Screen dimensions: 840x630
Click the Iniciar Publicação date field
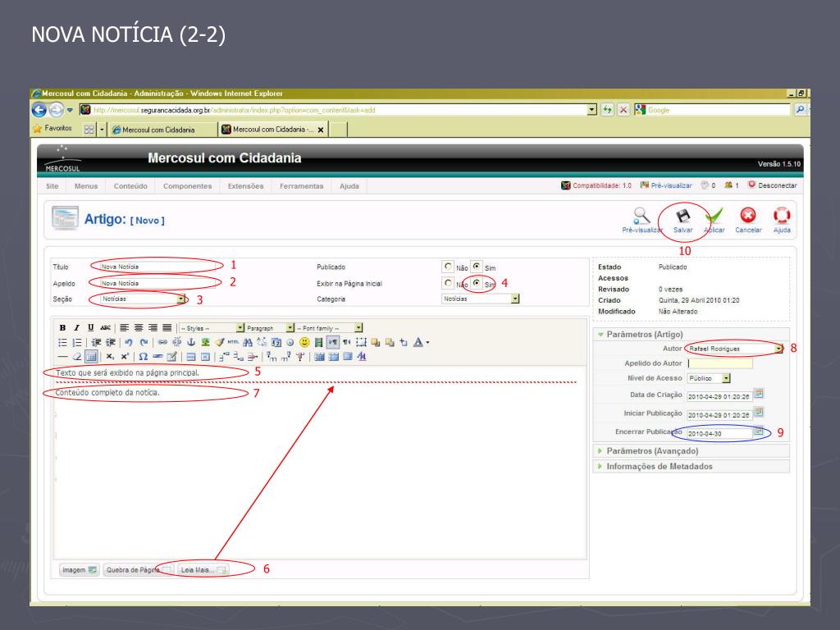coord(719,414)
